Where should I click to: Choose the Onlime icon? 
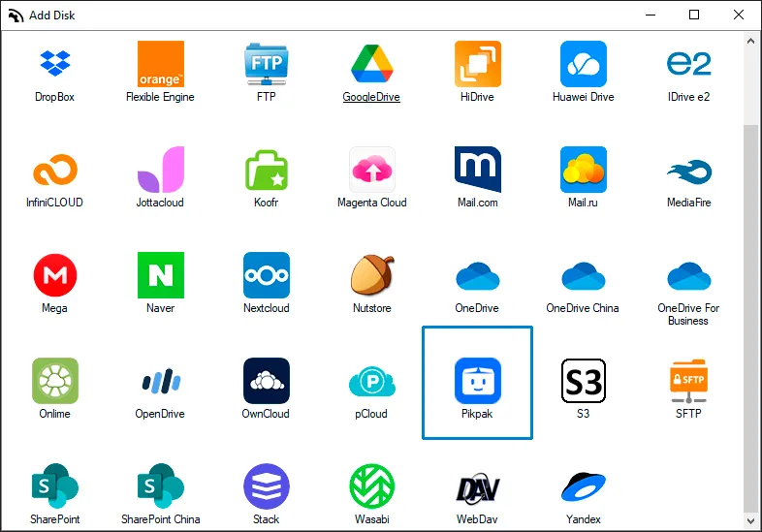pyautogui.click(x=55, y=381)
